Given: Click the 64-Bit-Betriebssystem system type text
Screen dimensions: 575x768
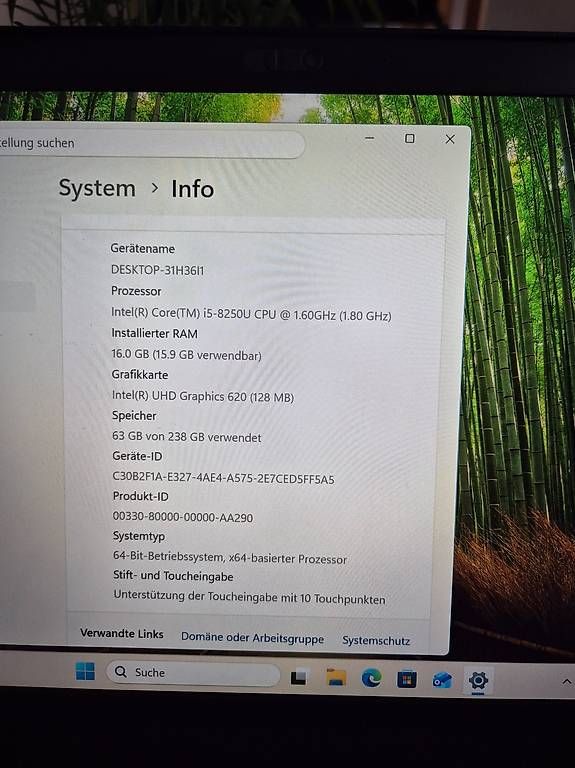Looking at the screenshot, I should point(230,557).
